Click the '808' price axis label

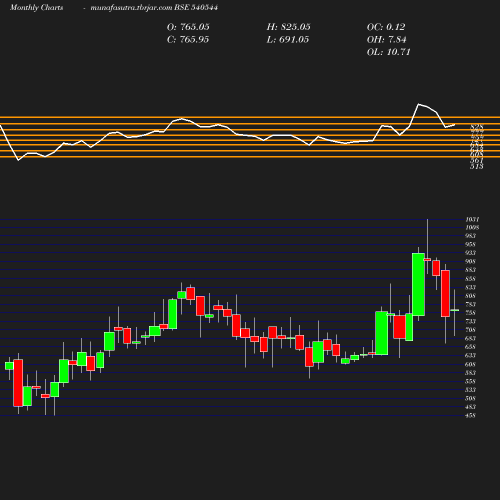[471, 296]
